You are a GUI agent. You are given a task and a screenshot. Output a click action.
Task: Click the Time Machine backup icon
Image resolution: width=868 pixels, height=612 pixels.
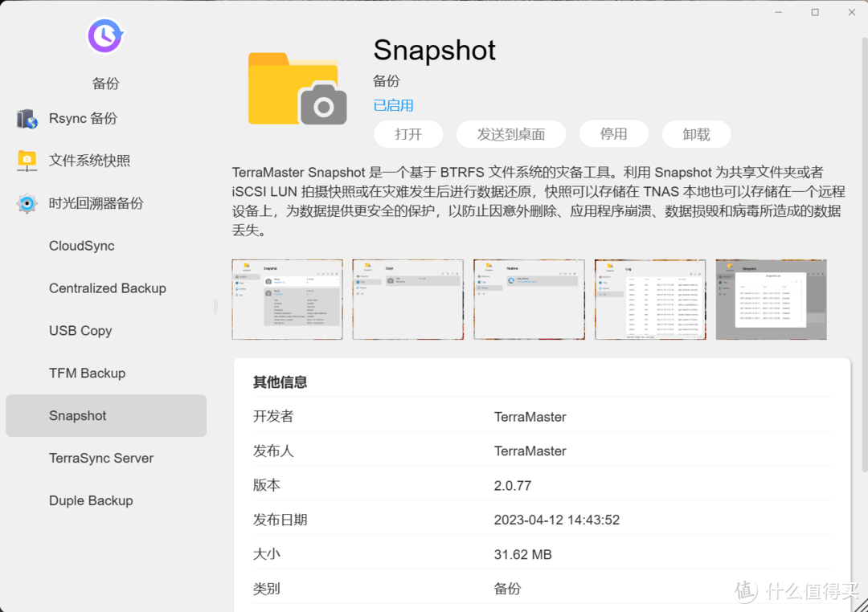(x=27, y=203)
